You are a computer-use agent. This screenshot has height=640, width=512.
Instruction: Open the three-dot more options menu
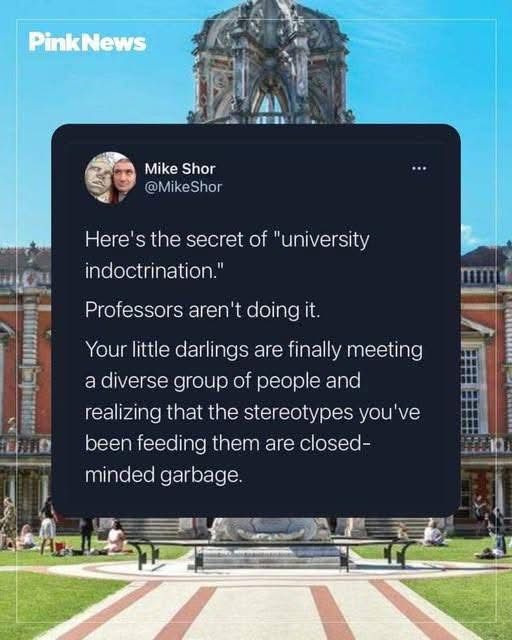(419, 168)
